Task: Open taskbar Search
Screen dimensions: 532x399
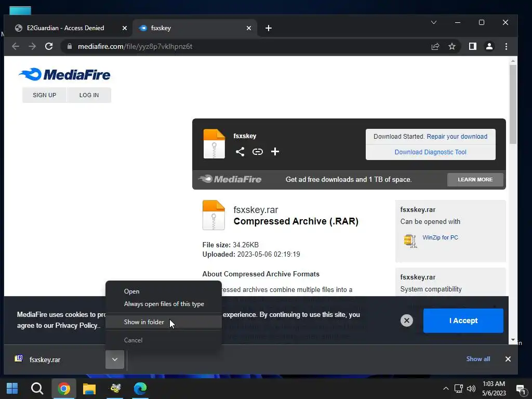Action: click(37, 389)
